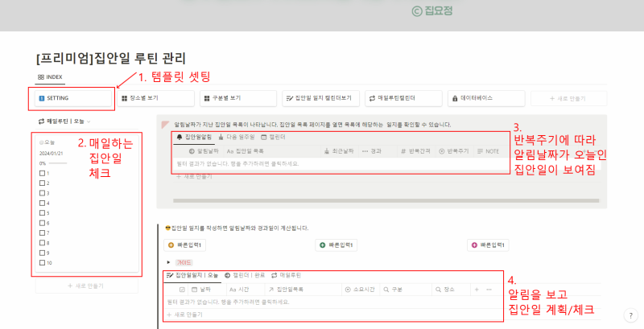This screenshot has height=329, width=644.
Task: Add a new property column with plus icon
Action: pyautogui.click(x=477, y=290)
